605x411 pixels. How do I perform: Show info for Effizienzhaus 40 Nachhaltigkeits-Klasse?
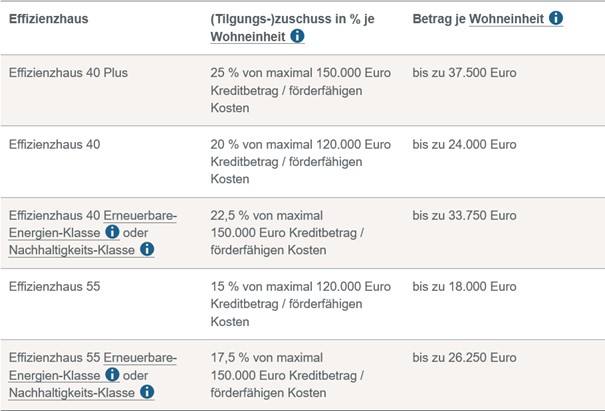click(x=147, y=249)
